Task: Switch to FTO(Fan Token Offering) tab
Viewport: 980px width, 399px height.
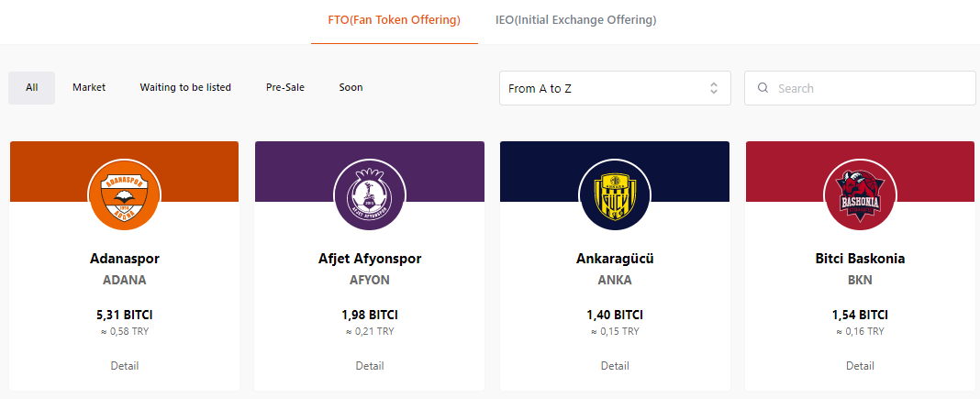Action: point(395,20)
